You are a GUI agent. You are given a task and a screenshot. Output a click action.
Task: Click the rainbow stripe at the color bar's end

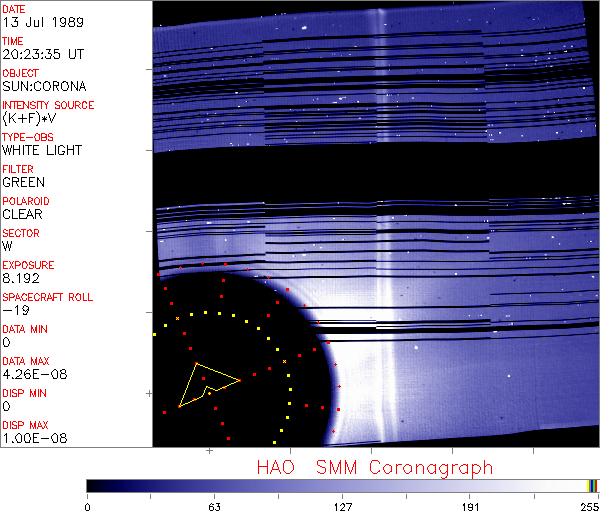pos(593,485)
